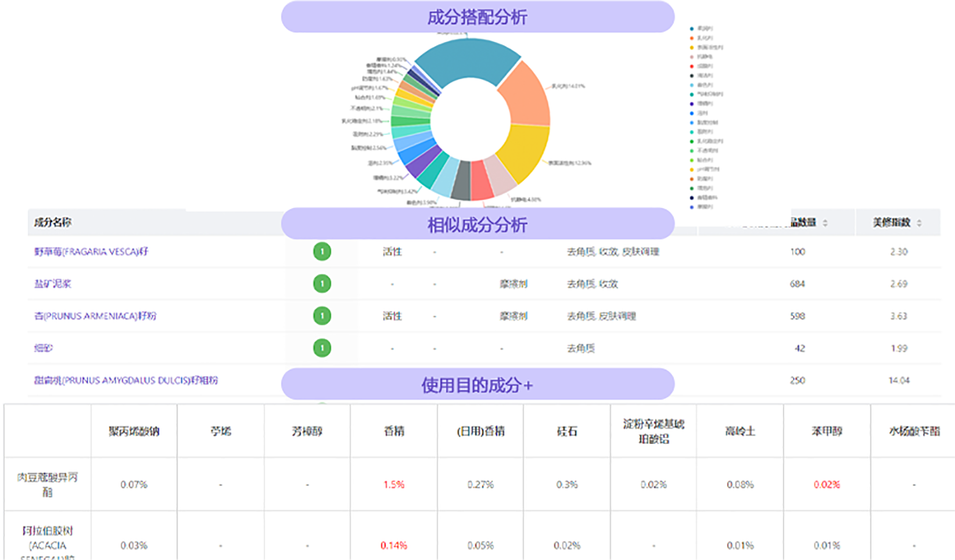The width and height of the screenshot is (955, 560).
Task: Click the sort arrows next to 美修指数
Action: point(919,223)
